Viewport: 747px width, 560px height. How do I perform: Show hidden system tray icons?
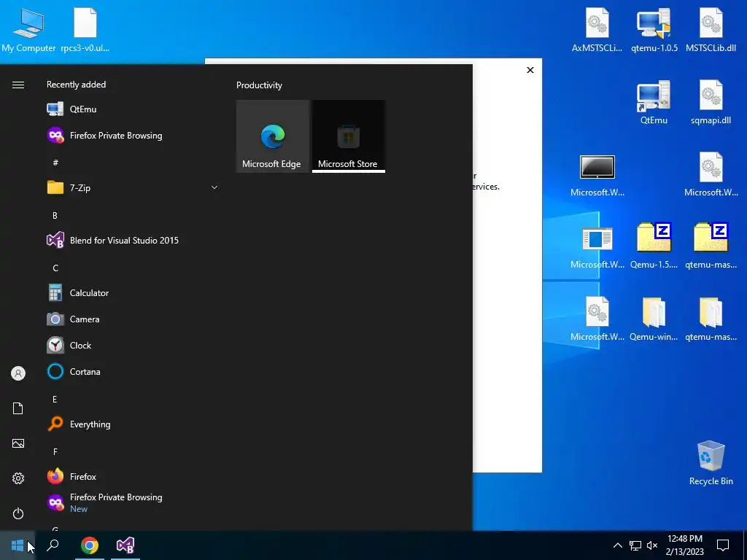pyautogui.click(x=617, y=545)
